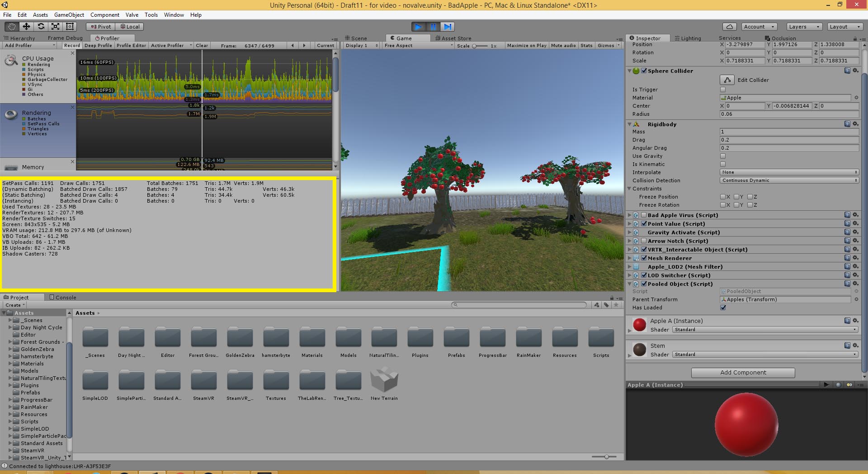Open the Window menu
This screenshot has height=474, width=868.
pyautogui.click(x=174, y=15)
